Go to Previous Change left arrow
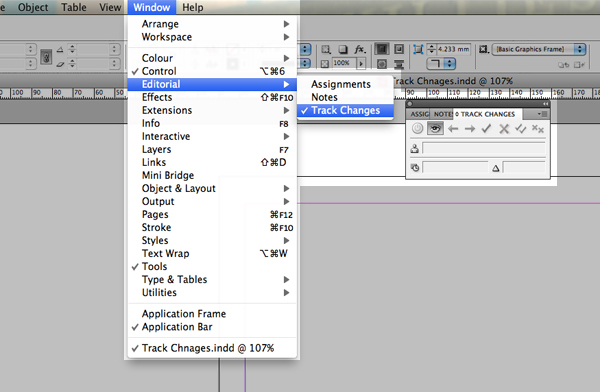This screenshot has width=600, height=392. click(x=453, y=129)
